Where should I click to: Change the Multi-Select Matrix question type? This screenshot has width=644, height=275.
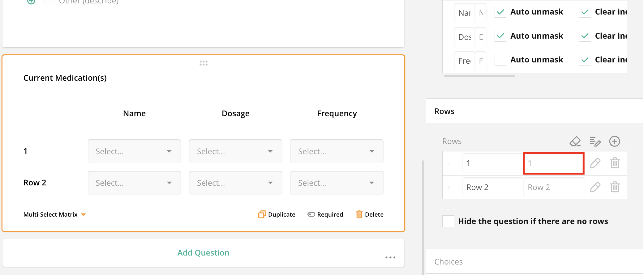(x=54, y=214)
